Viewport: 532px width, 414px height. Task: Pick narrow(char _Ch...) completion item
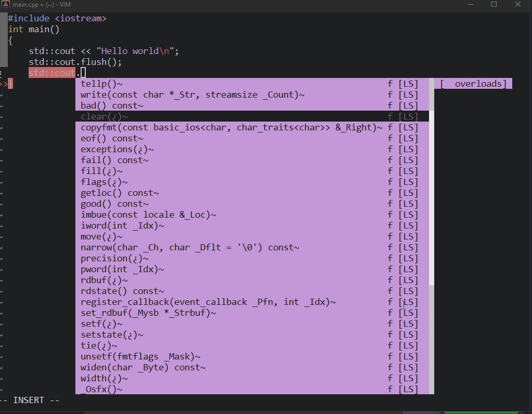[x=252, y=247]
